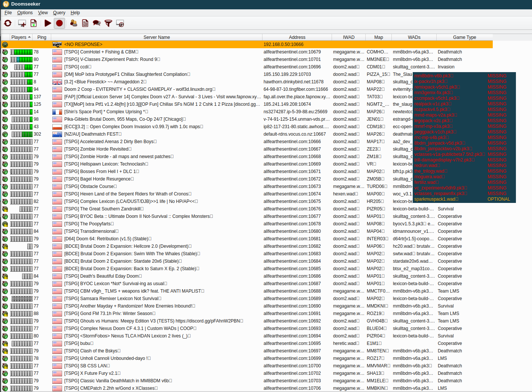Sort list by Game Type header
The width and height of the screenshot is (532, 392).
pos(464,37)
